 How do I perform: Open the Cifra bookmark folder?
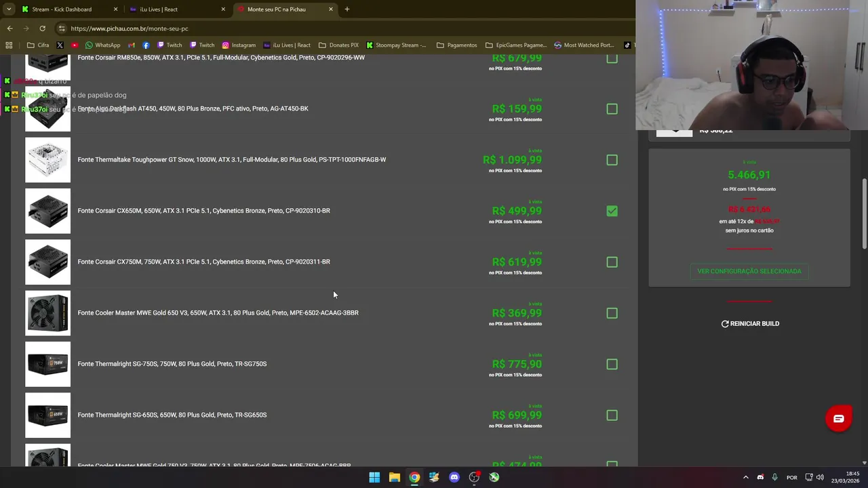(38, 45)
